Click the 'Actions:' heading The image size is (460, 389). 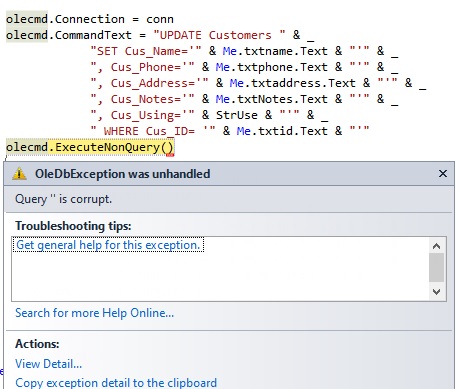click(x=37, y=344)
